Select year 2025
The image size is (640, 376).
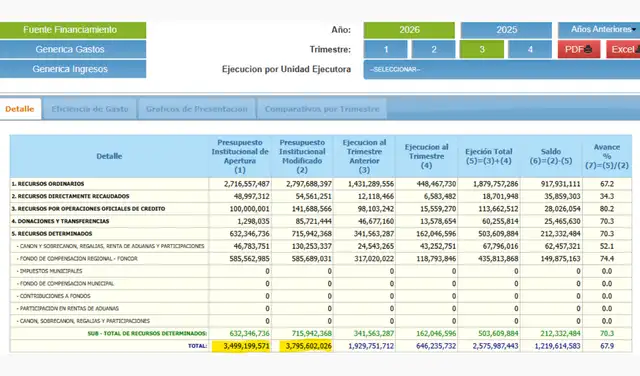tap(506, 30)
